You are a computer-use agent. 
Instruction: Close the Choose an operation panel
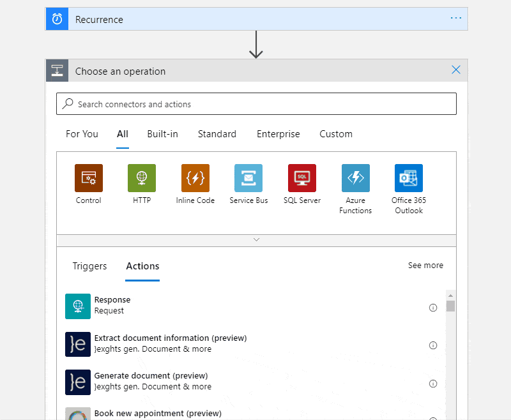tap(456, 70)
